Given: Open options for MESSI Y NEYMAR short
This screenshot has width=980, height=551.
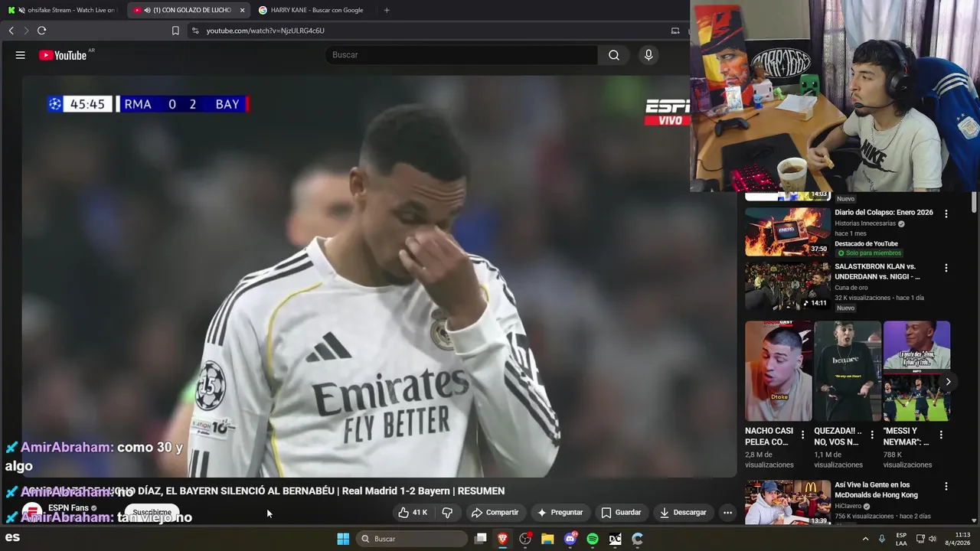Looking at the screenshot, I should (941, 435).
